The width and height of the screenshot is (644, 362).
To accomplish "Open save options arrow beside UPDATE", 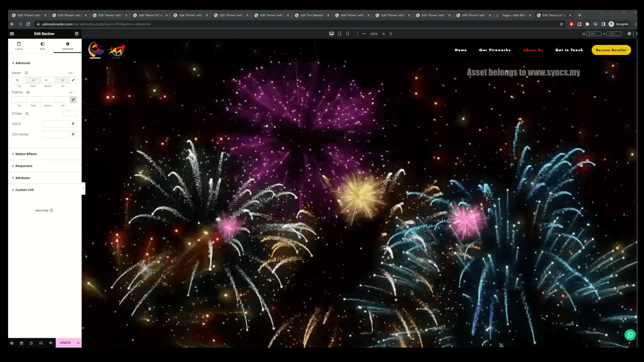I will point(78,343).
